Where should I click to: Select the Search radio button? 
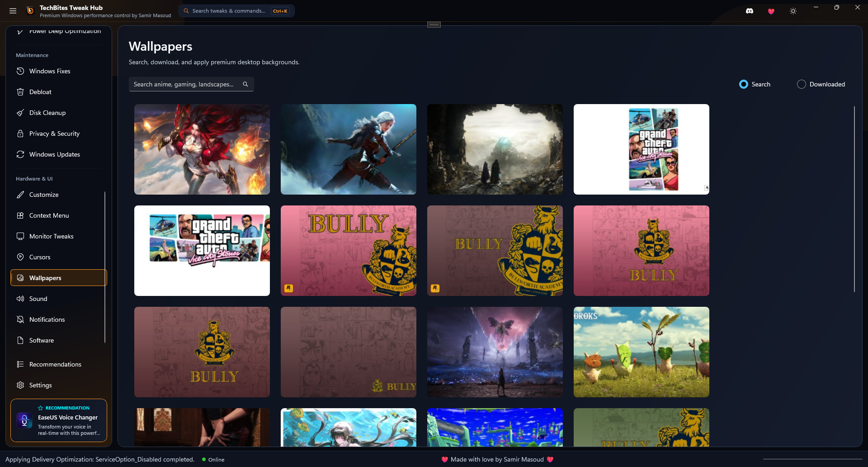744,84
